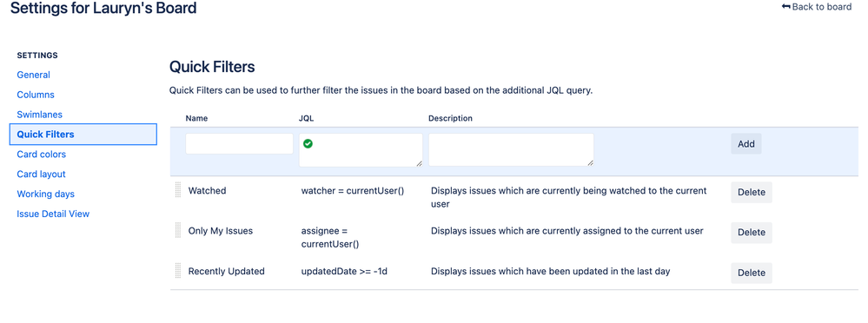The height and width of the screenshot is (323, 868).
Task: Open the General settings page
Action: click(x=33, y=75)
